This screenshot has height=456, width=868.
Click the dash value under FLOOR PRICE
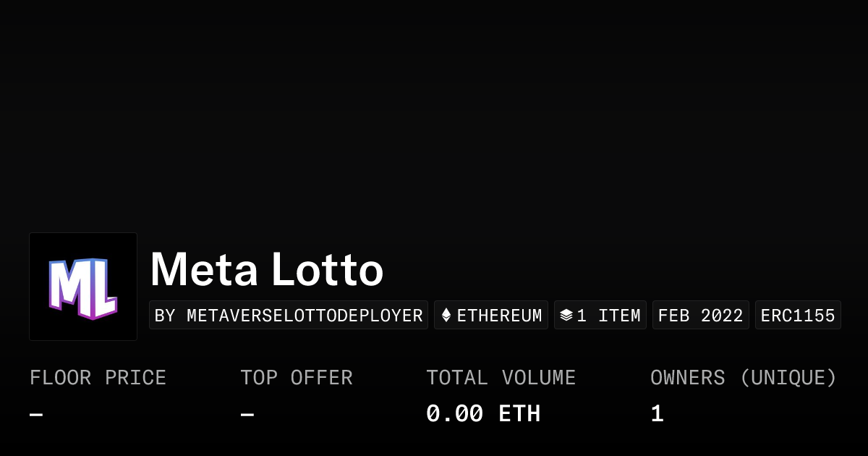(36, 414)
